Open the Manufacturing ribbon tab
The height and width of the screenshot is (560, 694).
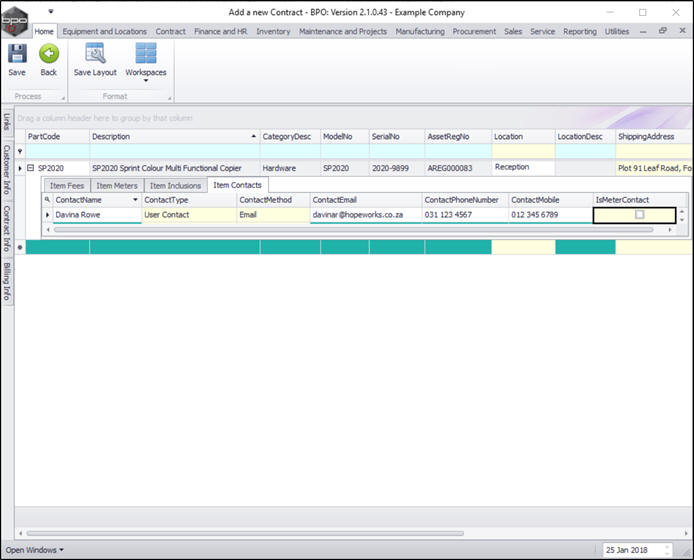[420, 31]
